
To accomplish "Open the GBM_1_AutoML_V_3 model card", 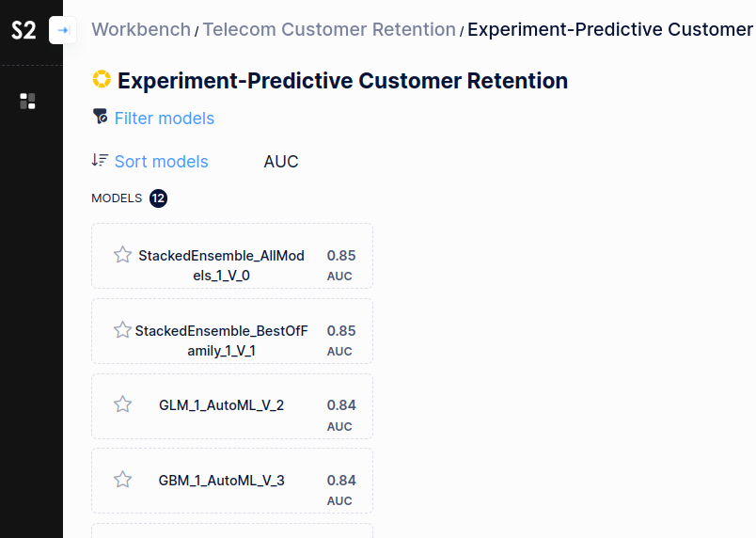I will pyautogui.click(x=232, y=481).
